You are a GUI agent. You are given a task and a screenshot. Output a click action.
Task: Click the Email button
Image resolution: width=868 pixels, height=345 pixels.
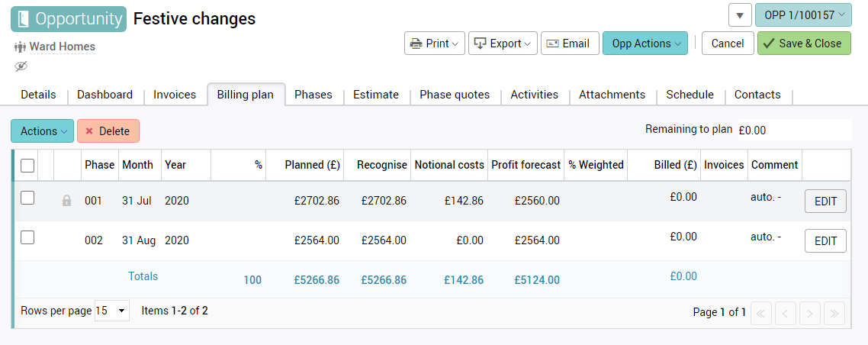(569, 44)
